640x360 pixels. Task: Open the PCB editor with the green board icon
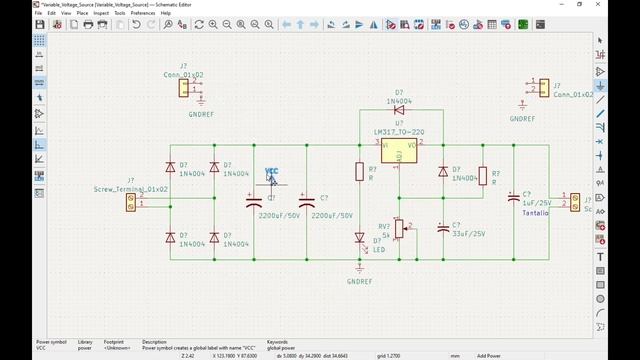click(523, 24)
